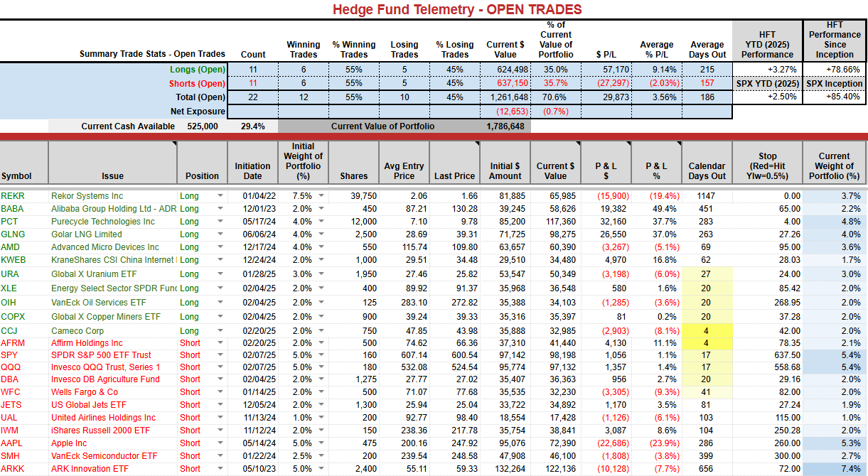Open Initial Weight dropdown arrow in SMH row
Viewport: 868px width, 476px height.
[x=322, y=456]
